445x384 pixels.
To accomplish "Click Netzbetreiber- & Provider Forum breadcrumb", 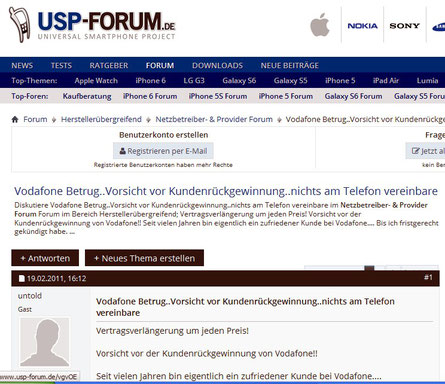I will (214, 119).
